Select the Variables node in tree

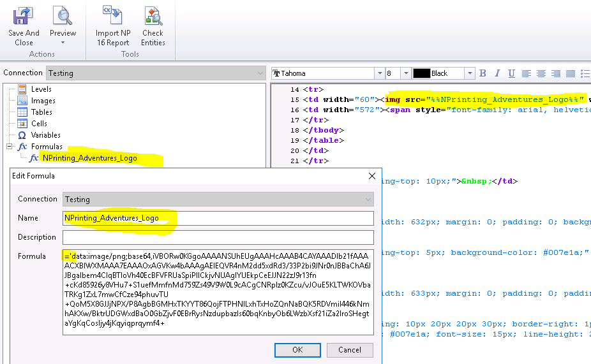click(45, 135)
